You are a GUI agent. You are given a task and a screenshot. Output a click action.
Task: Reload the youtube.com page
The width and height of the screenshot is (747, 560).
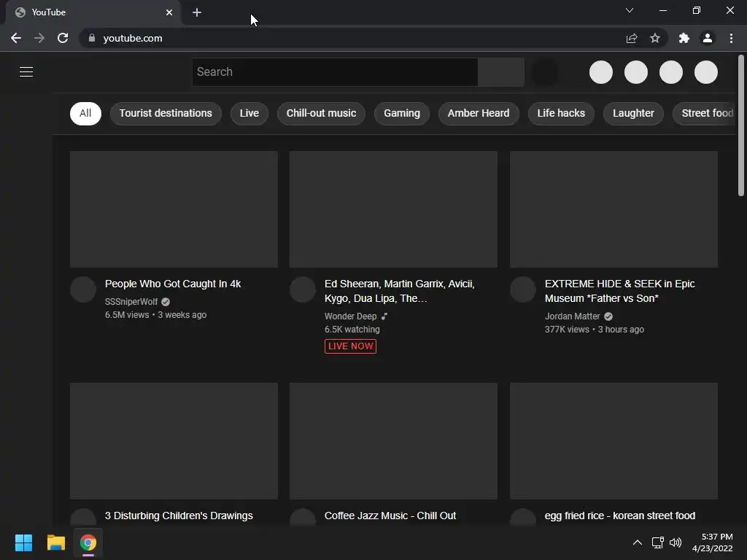[63, 38]
